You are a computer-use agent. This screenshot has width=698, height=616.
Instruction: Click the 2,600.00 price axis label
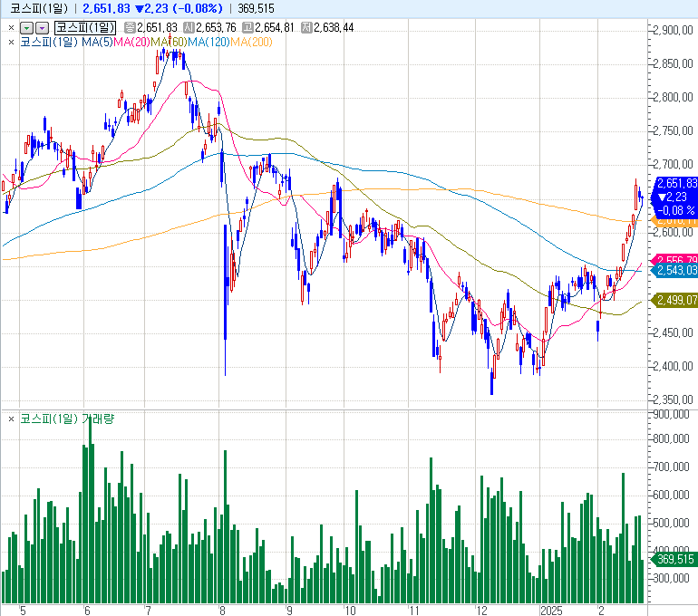coord(673,232)
